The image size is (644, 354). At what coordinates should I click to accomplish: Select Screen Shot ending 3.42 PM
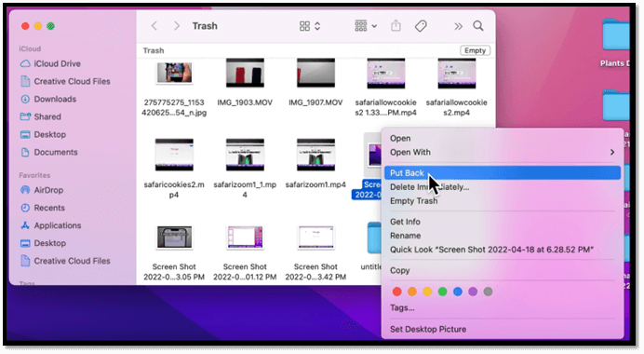[x=315, y=238]
